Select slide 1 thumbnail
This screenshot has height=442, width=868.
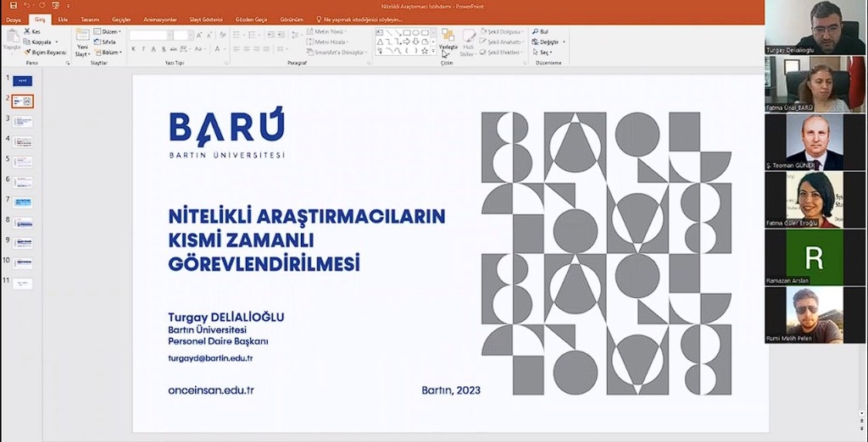[x=23, y=80]
